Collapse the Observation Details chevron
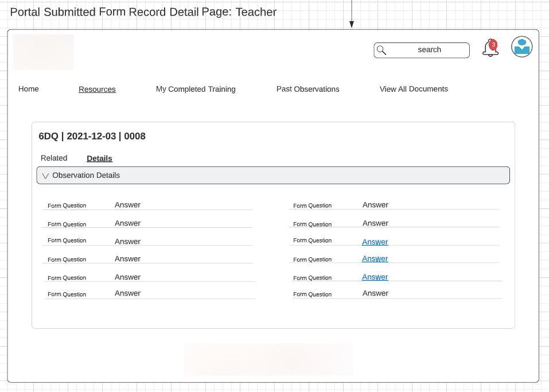Viewport: 549px width, 392px height. point(45,176)
